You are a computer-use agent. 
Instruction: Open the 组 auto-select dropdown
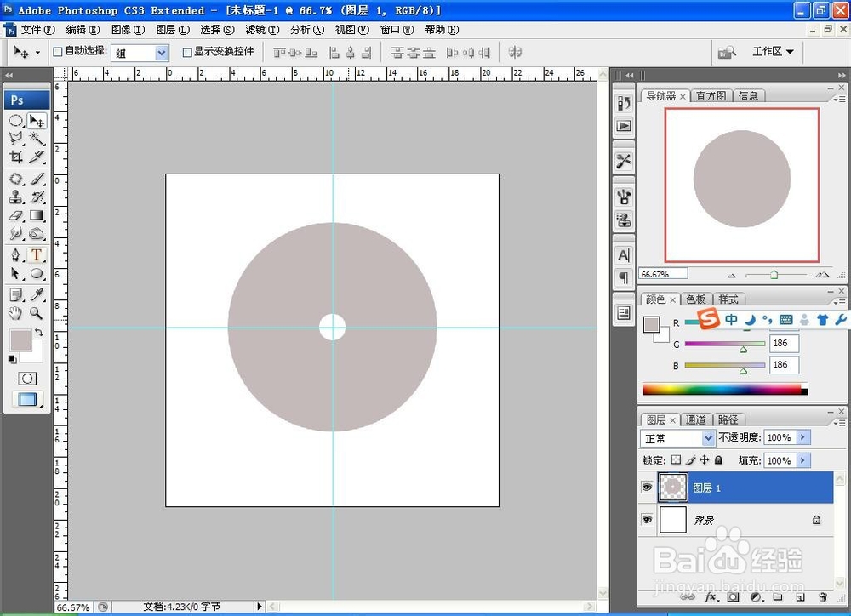[x=161, y=53]
